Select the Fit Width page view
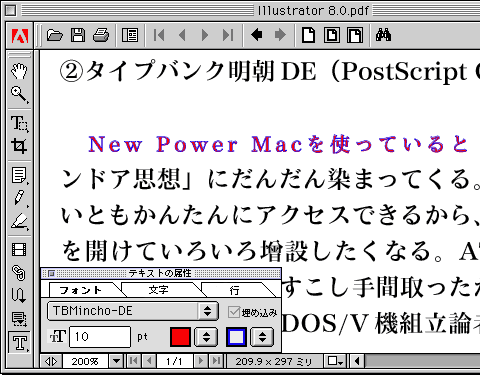 (355, 35)
